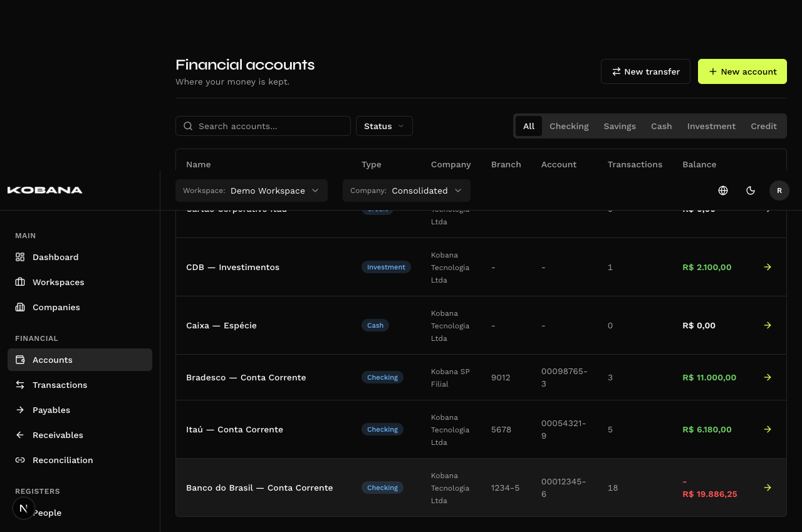Focus the Search accounts field
Viewport: 802px width, 532px height.
point(263,126)
